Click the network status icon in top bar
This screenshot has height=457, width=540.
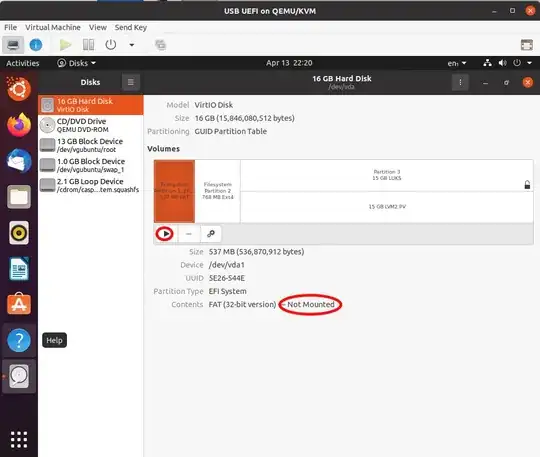click(x=487, y=63)
